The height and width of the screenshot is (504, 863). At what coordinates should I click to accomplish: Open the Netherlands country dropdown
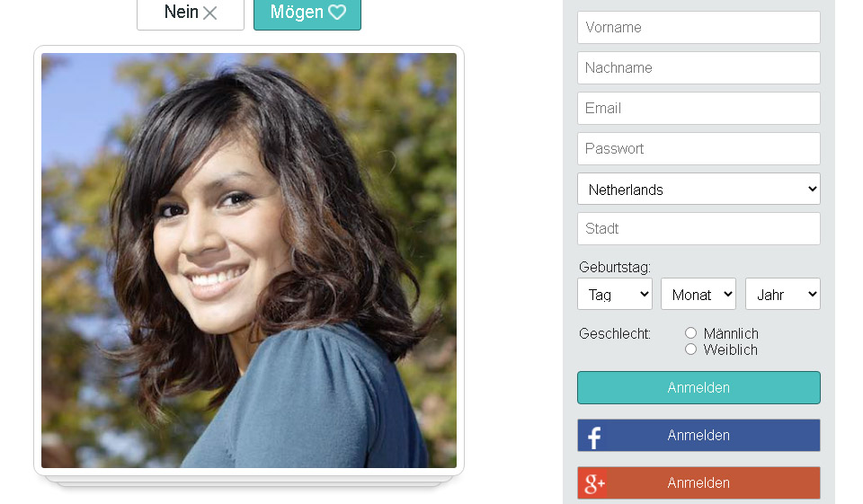(x=698, y=189)
